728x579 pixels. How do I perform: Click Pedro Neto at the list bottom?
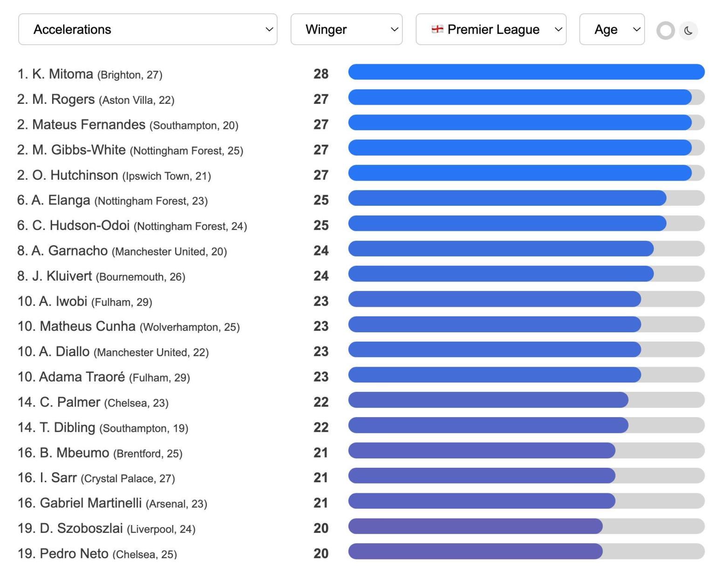(74, 553)
